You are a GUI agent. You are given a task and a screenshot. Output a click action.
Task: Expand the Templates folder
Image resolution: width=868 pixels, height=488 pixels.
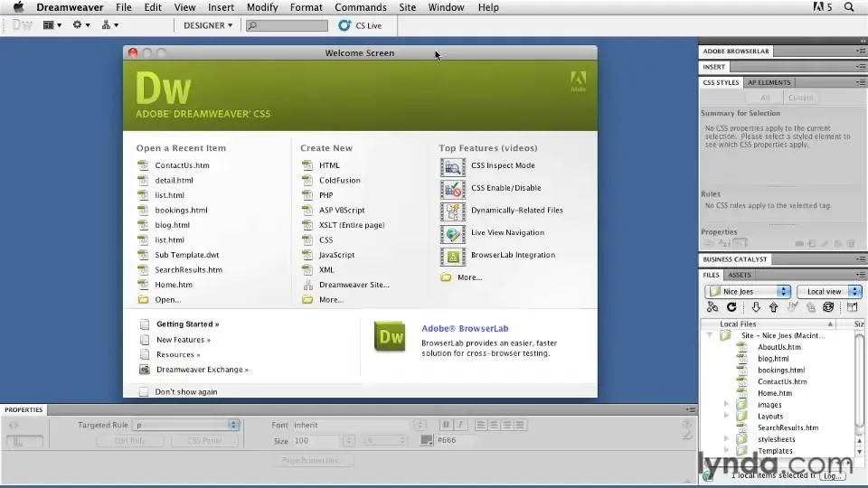(x=726, y=450)
